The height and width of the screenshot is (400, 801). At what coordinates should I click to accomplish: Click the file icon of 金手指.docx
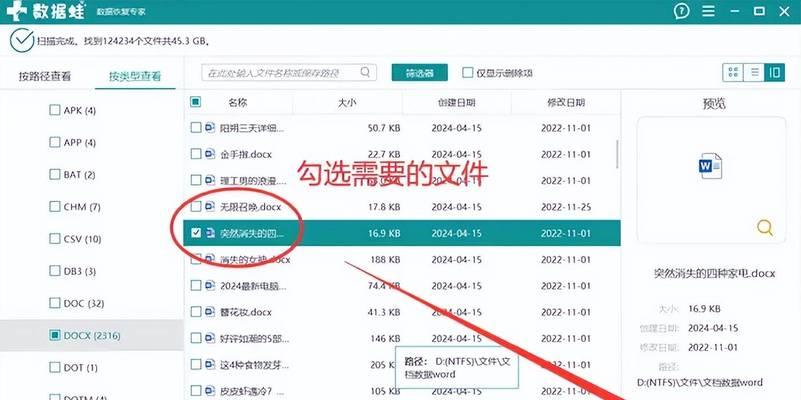click(x=210, y=154)
